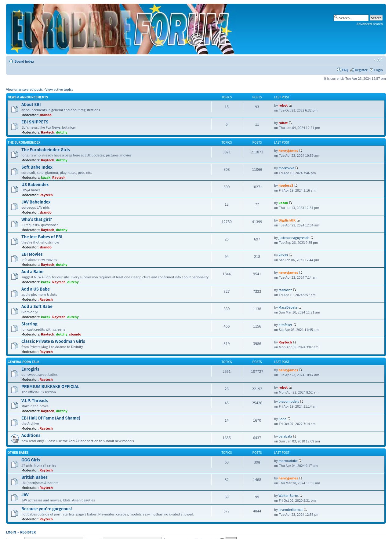Open EBI Hall Of Fame (And Shame)
Screen dimensions: 392x539
(51, 418)
